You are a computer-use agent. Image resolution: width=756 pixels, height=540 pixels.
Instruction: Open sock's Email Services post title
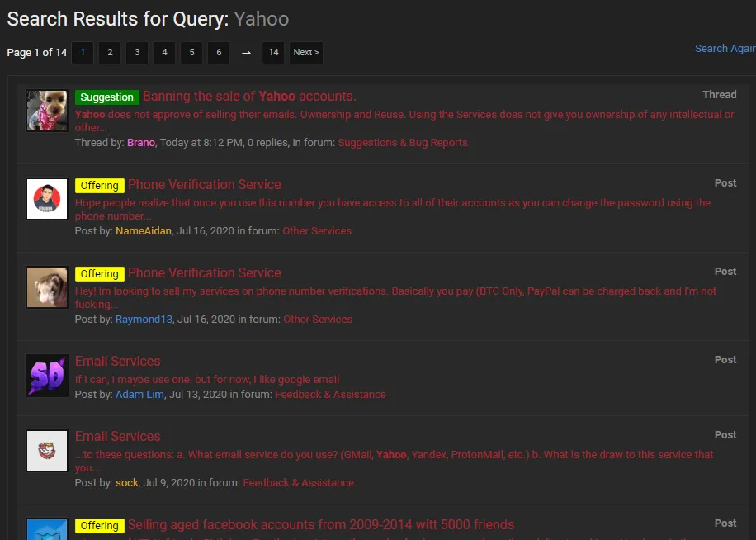[x=118, y=436]
